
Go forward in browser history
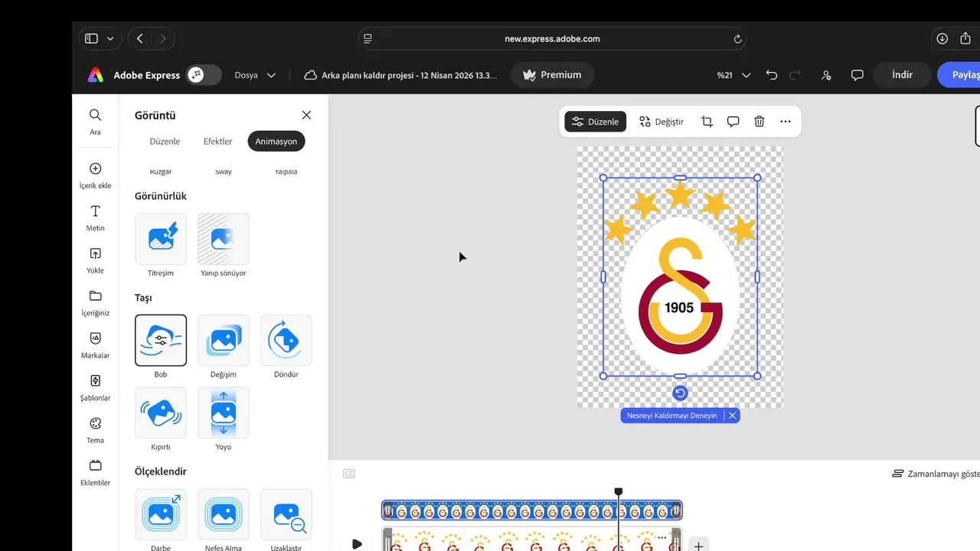(162, 38)
